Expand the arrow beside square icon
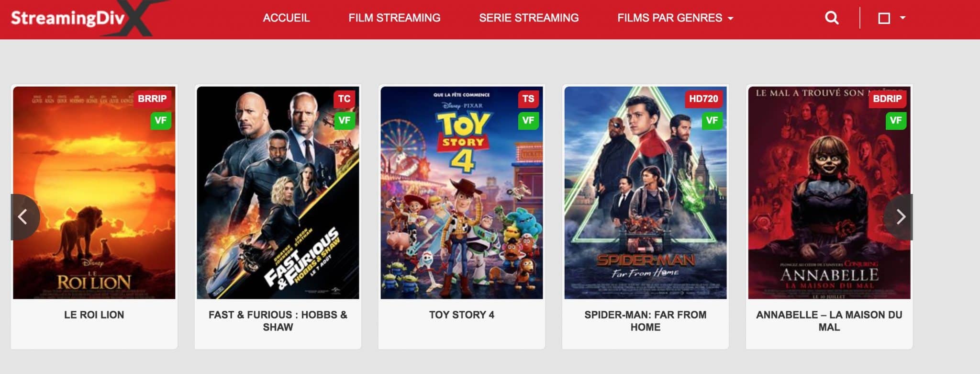 point(902,18)
